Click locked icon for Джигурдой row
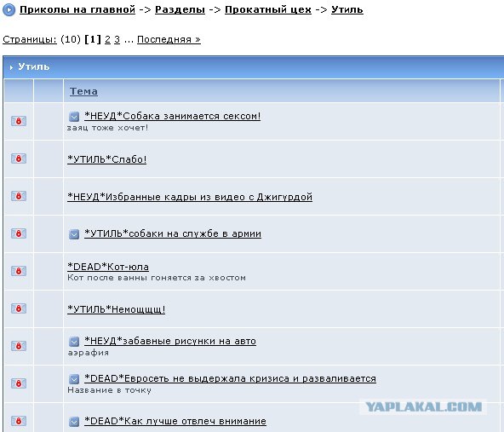Image resolution: width=504 pixels, height=432 pixels. (x=19, y=196)
